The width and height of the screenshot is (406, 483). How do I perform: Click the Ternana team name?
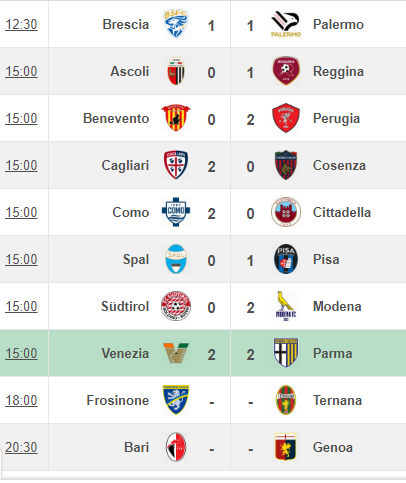[x=337, y=400]
